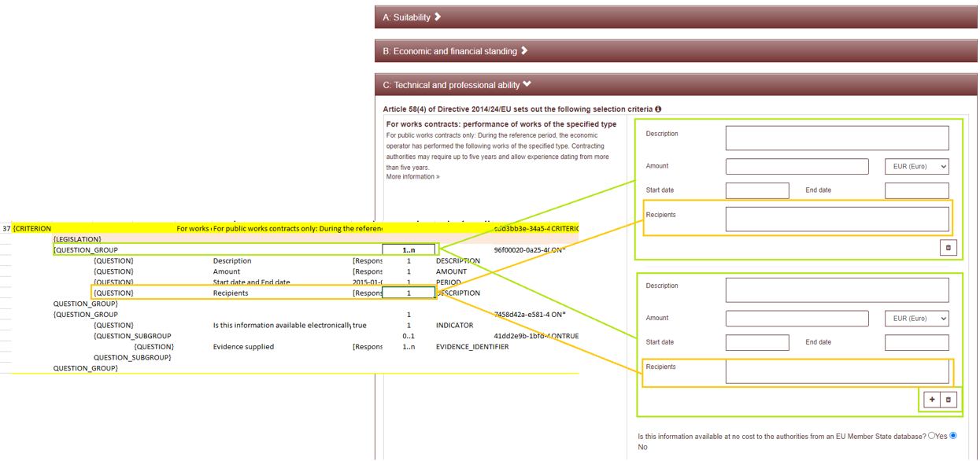Click into the first Description input field
The image size is (980, 461).
click(836, 138)
